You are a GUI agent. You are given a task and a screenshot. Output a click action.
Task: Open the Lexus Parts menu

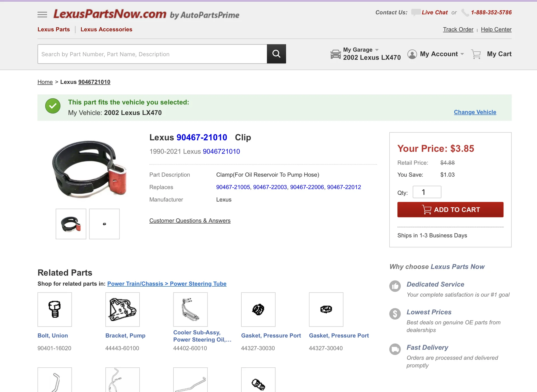click(54, 29)
